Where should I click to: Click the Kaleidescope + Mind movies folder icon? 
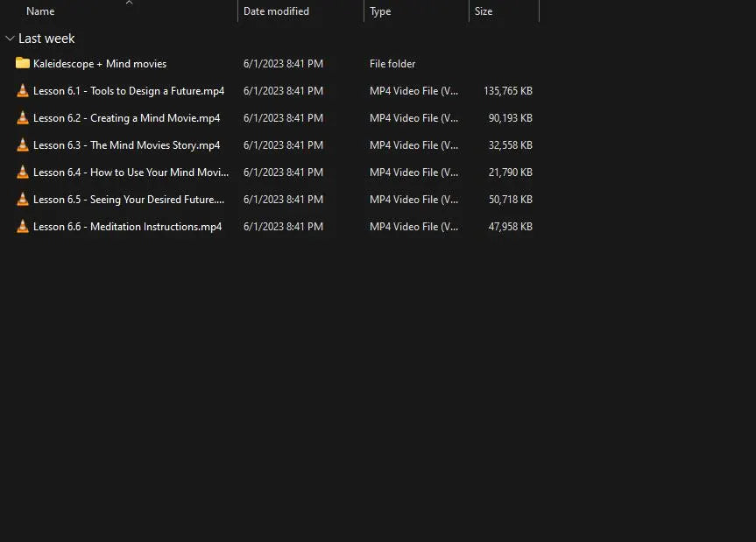click(x=23, y=63)
